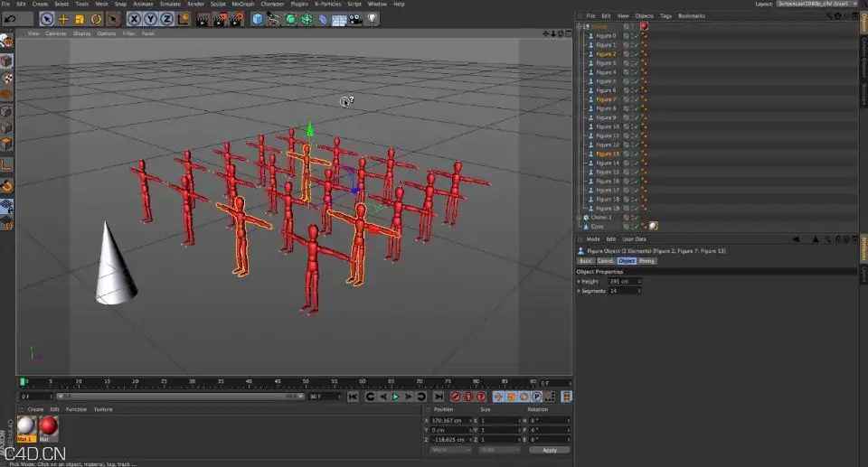
Task: Expand the Cloner.1 tree expander
Action: 579,218
